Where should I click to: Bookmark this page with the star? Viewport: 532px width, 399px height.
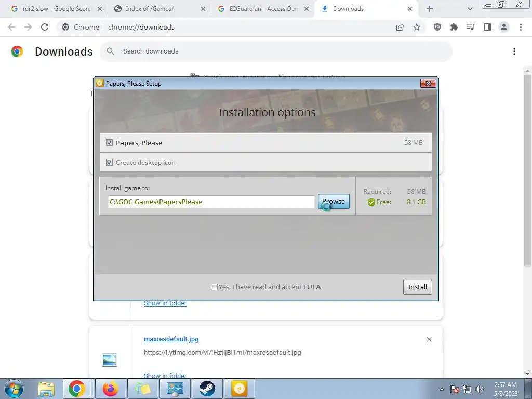(x=417, y=27)
